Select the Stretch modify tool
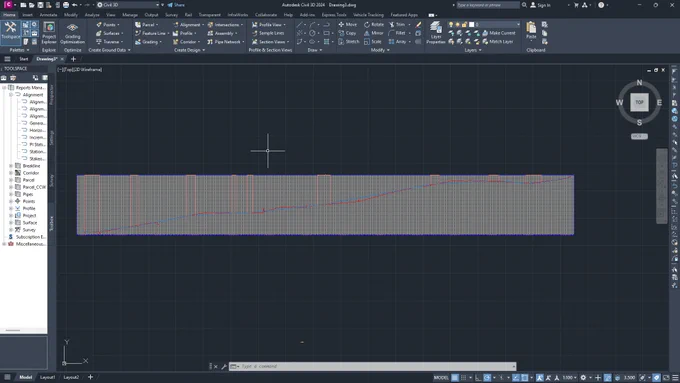This screenshot has height=383, width=680. tap(349, 42)
